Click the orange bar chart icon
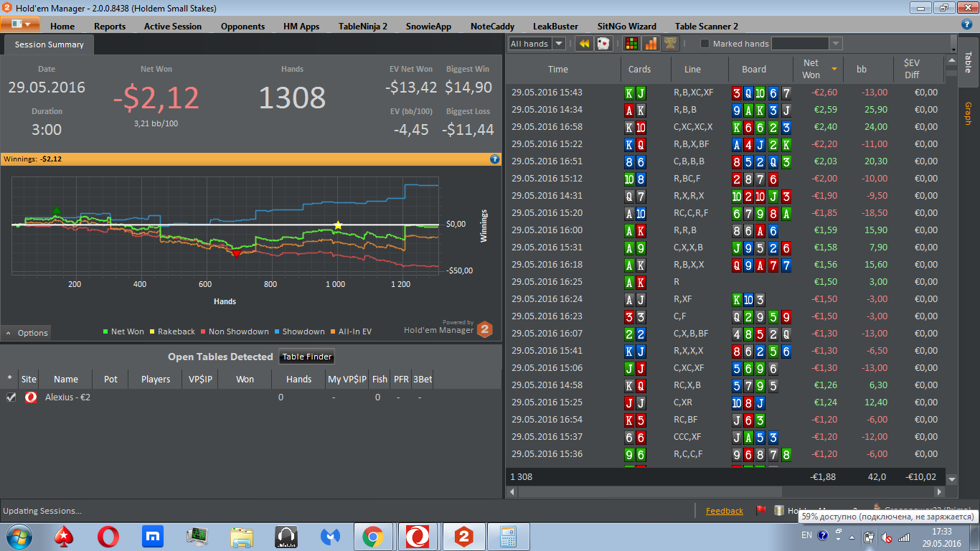The width and height of the screenshot is (980, 551). click(x=651, y=44)
